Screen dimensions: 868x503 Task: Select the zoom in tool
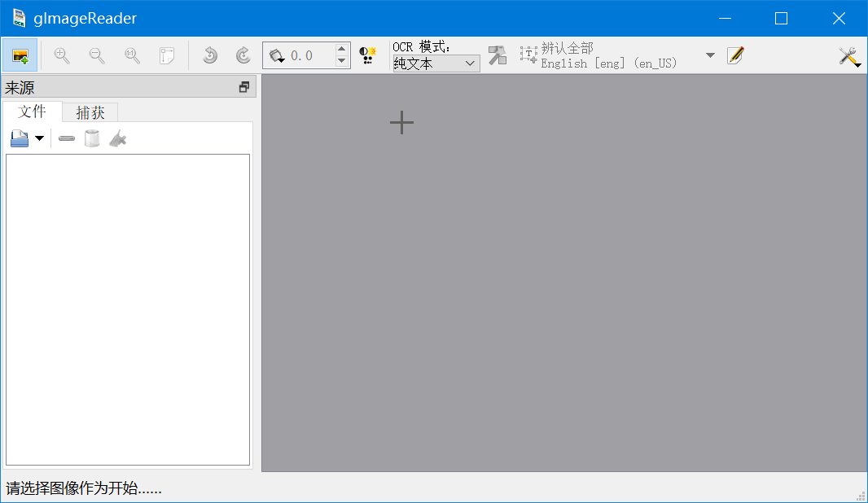[61, 55]
